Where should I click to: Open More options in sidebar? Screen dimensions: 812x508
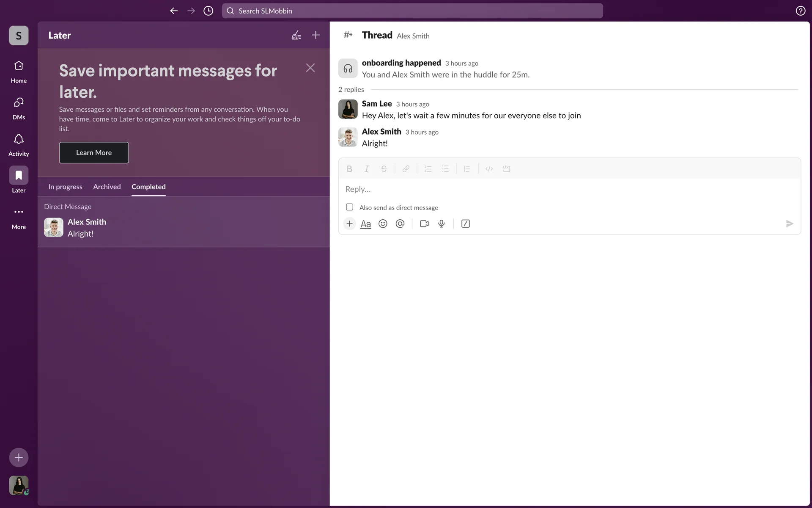19,217
